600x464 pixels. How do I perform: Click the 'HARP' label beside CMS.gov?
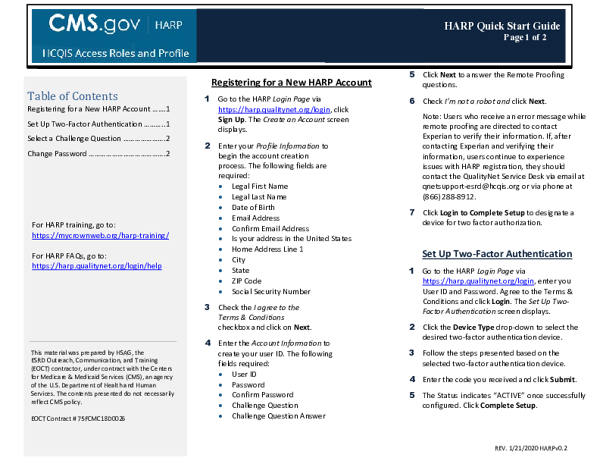pyautogui.click(x=168, y=25)
